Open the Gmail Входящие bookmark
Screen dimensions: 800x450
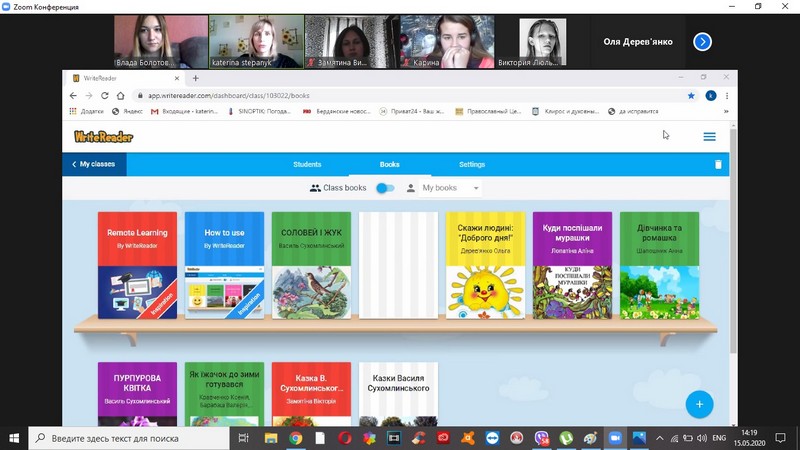[x=184, y=111]
